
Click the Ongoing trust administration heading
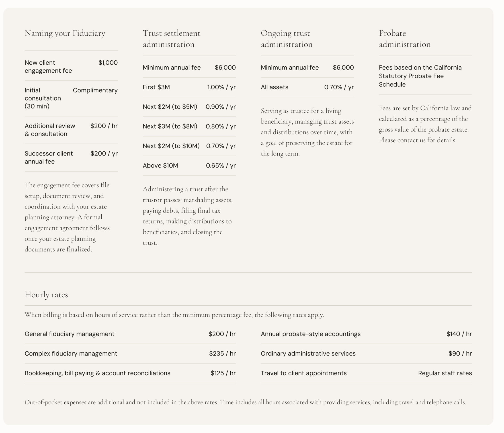click(x=287, y=39)
